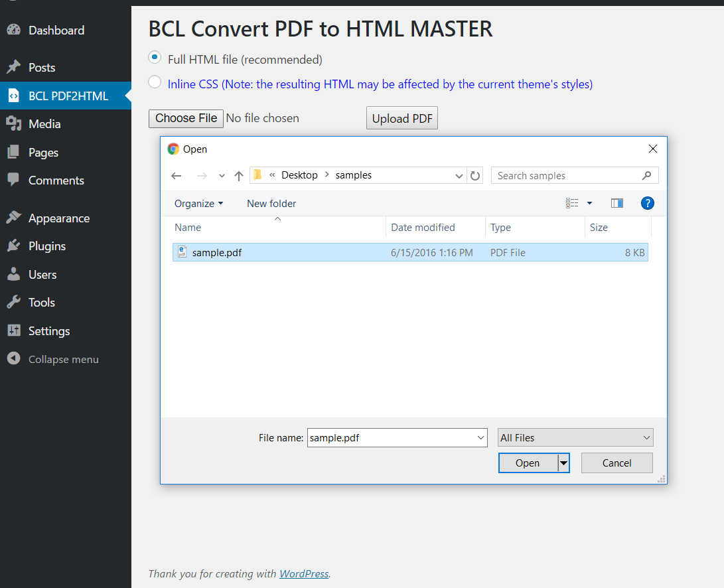Open the Settings sidebar menu
This screenshot has width=724, height=588.
tap(49, 331)
